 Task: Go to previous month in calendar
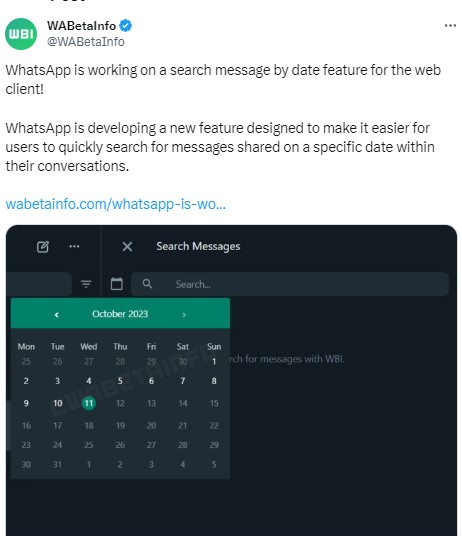(x=57, y=314)
